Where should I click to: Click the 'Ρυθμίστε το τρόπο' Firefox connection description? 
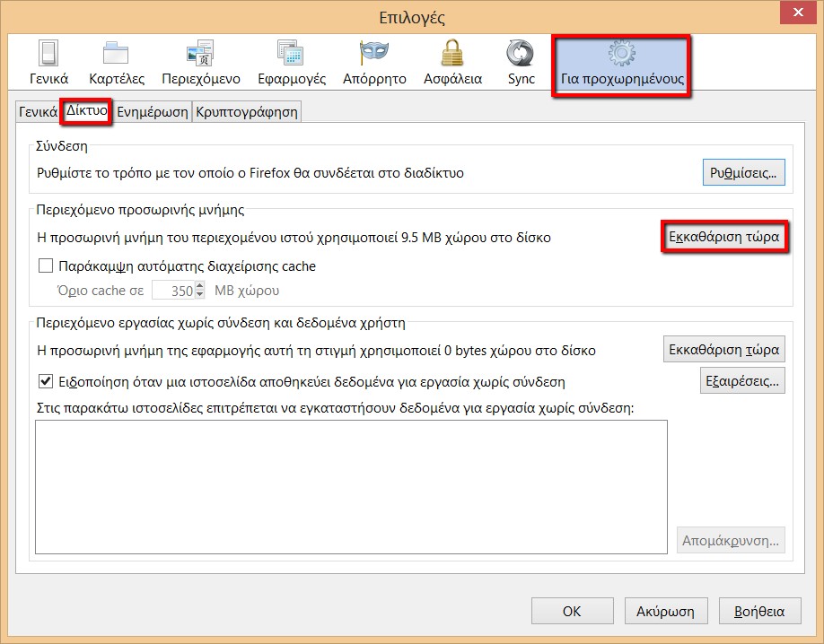pyautogui.click(x=250, y=173)
